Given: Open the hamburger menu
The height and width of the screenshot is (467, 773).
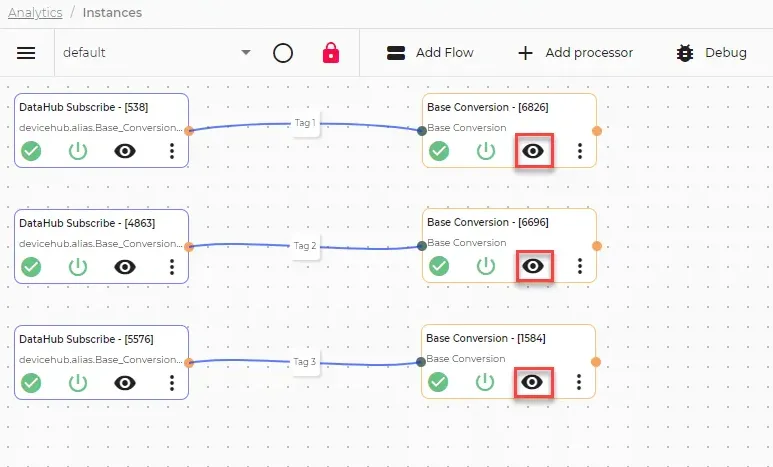Looking at the screenshot, I should pyautogui.click(x=26, y=53).
